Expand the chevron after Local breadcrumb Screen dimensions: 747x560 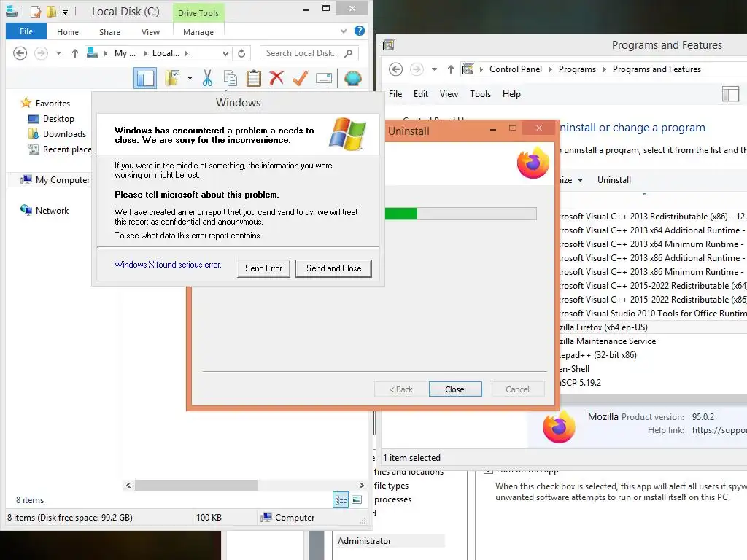[187, 53]
